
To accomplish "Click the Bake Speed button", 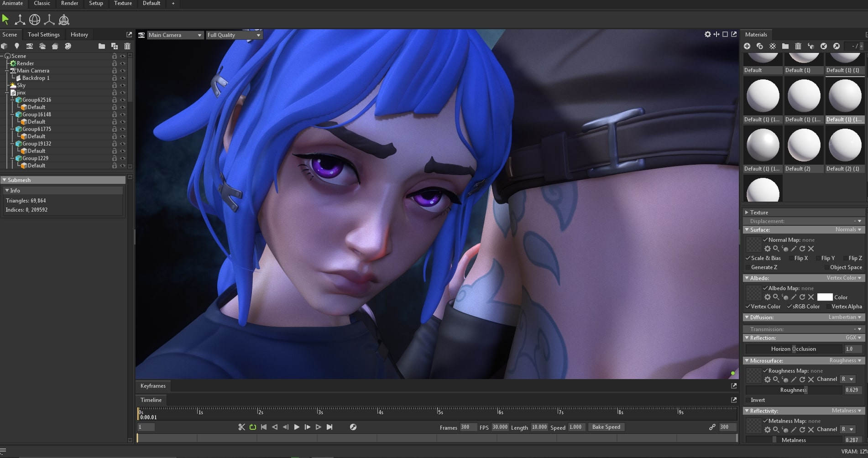I will coord(606,427).
